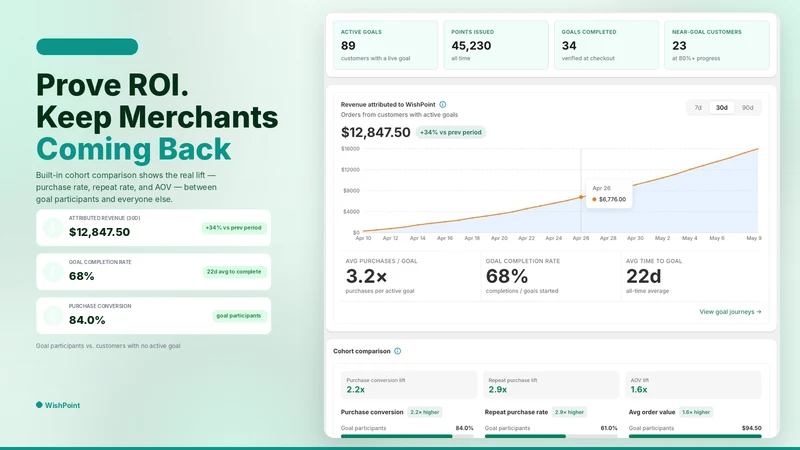Click the WishPoint logo dot
Screen dimensions: 800x450
coord(39,405)
